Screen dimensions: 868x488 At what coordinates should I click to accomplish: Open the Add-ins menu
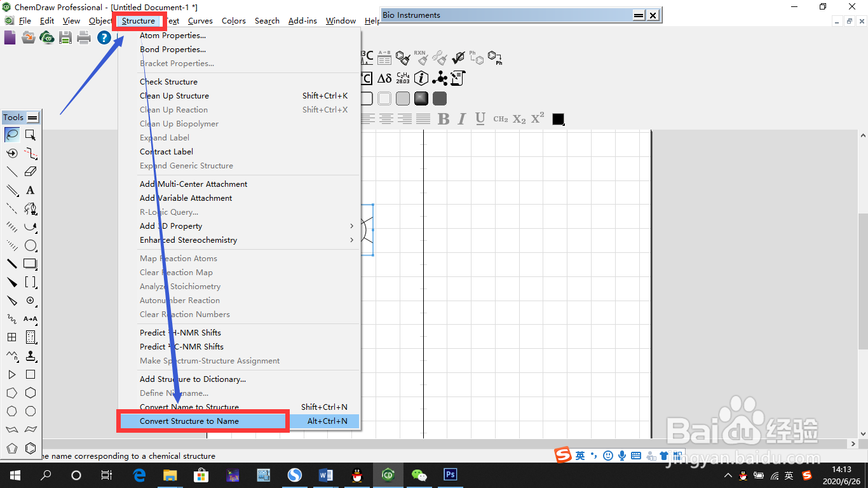click(302, 21)
